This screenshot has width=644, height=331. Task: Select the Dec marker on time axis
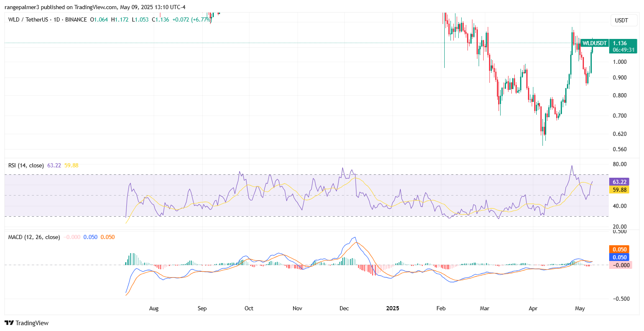pyautogui.click(x=344, y=309)
